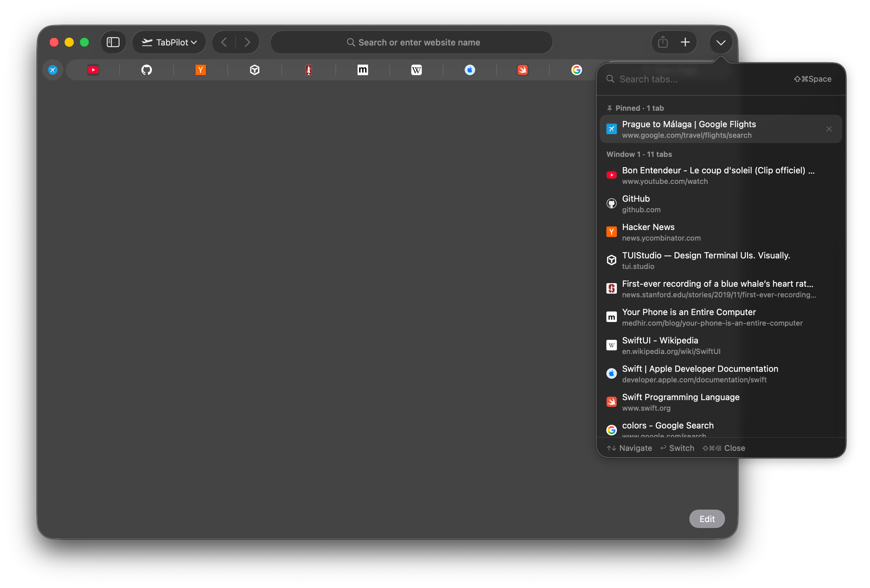The width and height of the screenshot is (870, 588).
Task: Click the Stanford favicon in tab list
Action: coord(611,288)
